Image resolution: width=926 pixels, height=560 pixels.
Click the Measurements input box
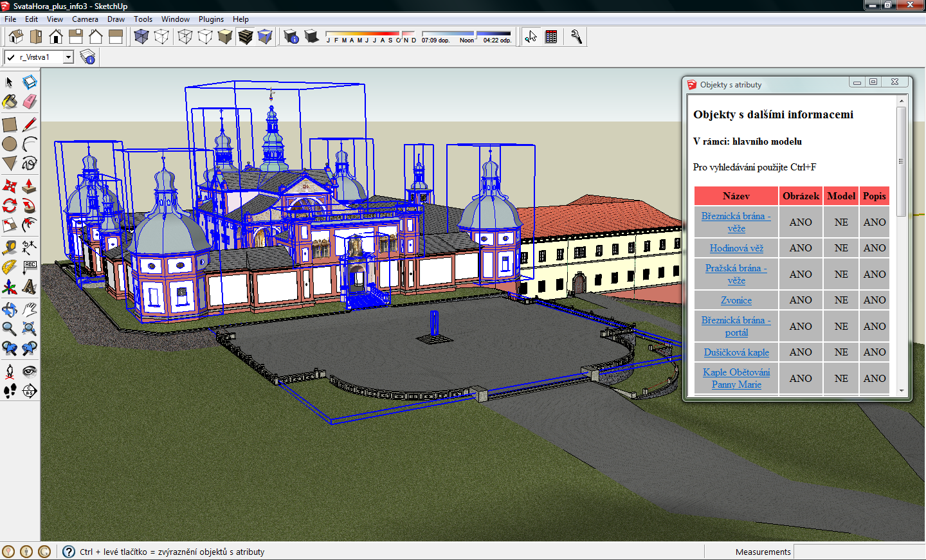[858, 552]
